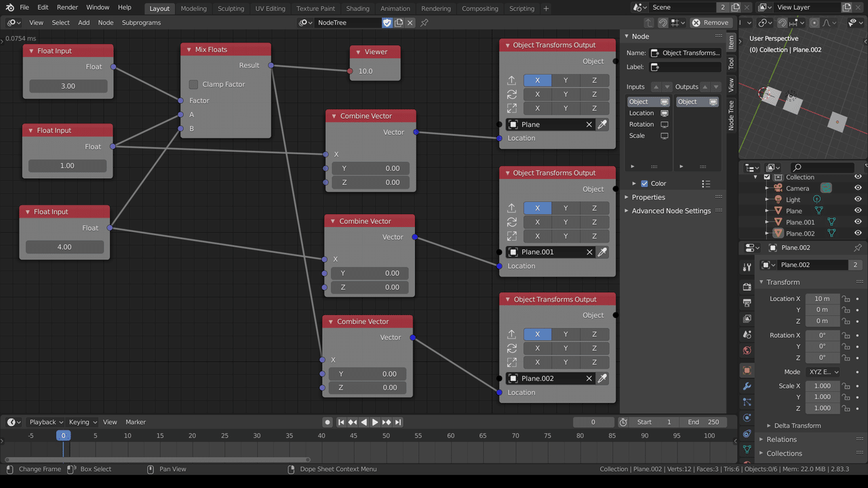This screenshot has width=868, height=488.
Task: Collapse the Mix Floats node
Action: point(189,49)
